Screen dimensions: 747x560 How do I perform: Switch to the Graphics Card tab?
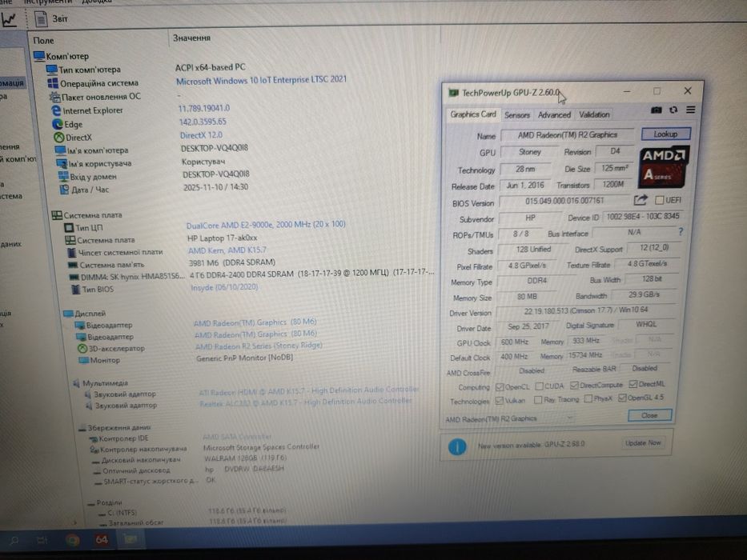click(472, 114)
